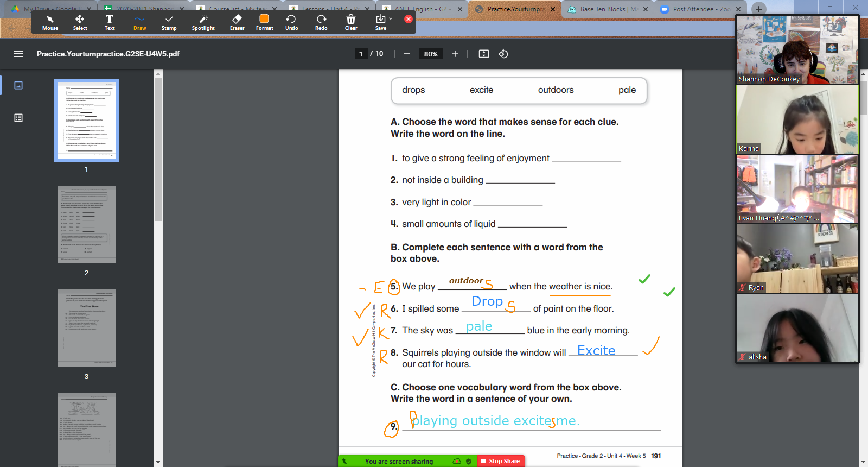
Task: Show the page thumbnails panel
Action: (18, 85)
